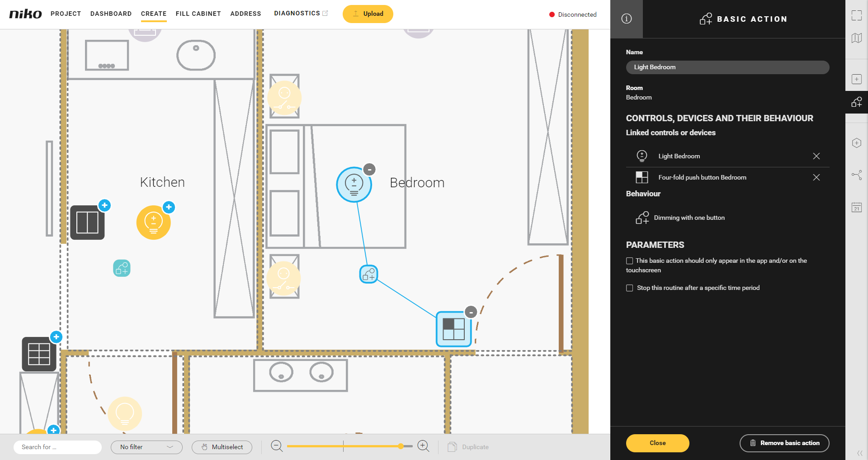This screenshot has width=868, height=460.
Task: Unlink the Bedroom light with minus badge
Action: pyautogui.click(x=369, y=169)
